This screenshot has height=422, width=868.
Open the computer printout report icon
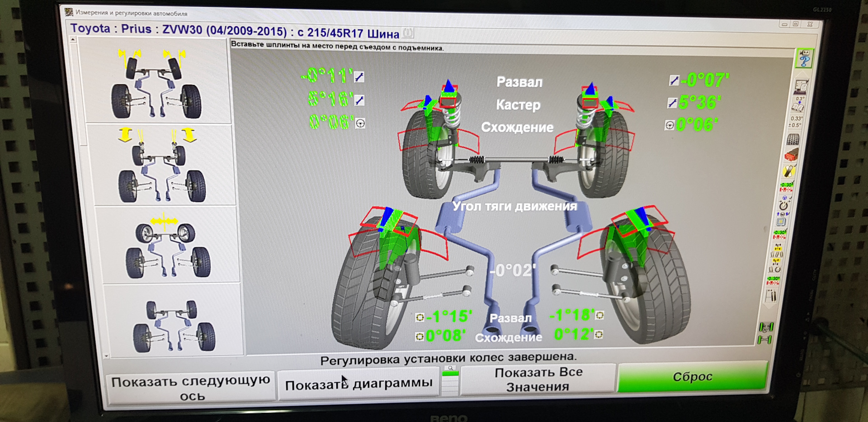(802, 86)
